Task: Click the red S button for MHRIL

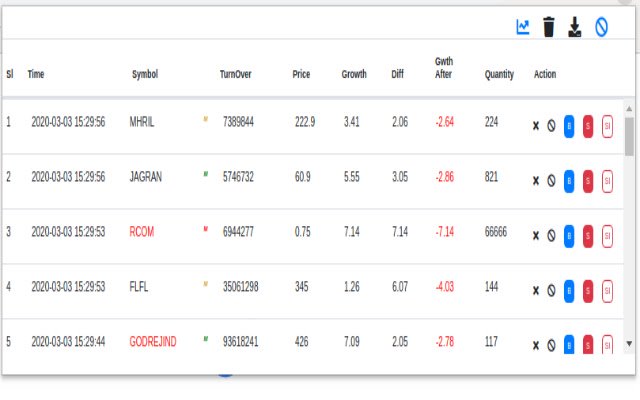Action: click(588, 126)
